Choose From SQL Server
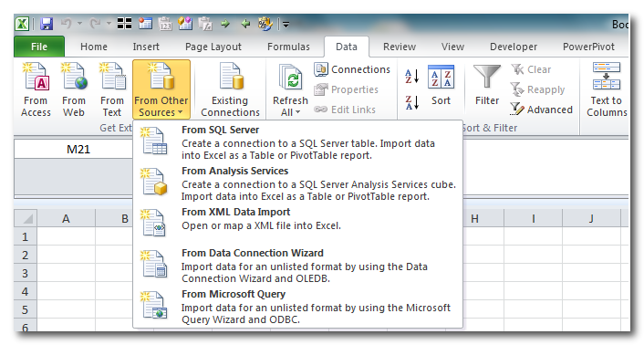This screenshot has width=644, height=345. [x=298, y=142]
